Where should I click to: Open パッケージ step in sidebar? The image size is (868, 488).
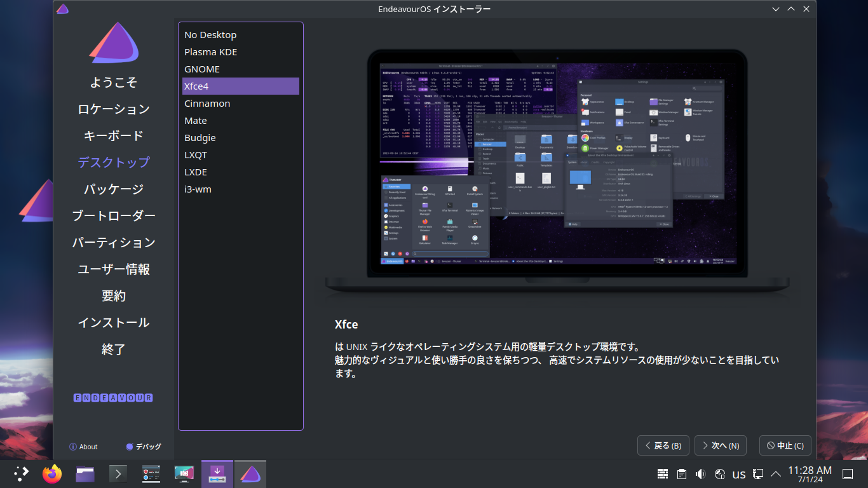coord(114,189)
